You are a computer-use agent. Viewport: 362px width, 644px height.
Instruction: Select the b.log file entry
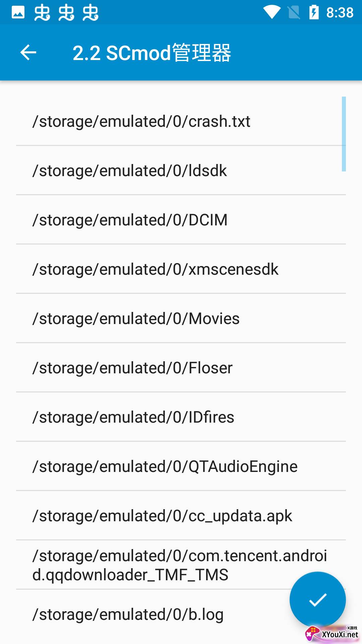tap(128, 614)
